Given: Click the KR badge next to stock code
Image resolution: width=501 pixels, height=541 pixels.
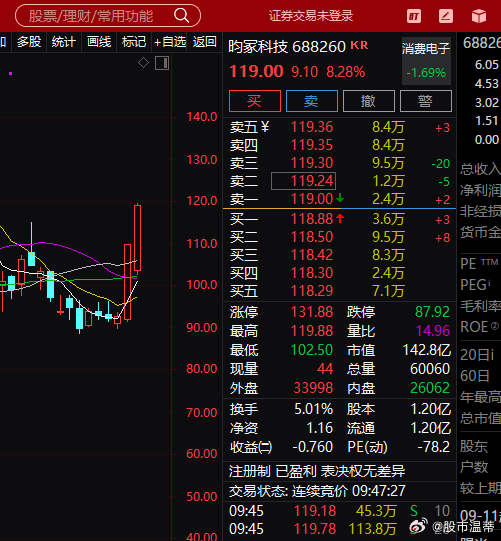Looking at the screenshot, I should (359, 45).
